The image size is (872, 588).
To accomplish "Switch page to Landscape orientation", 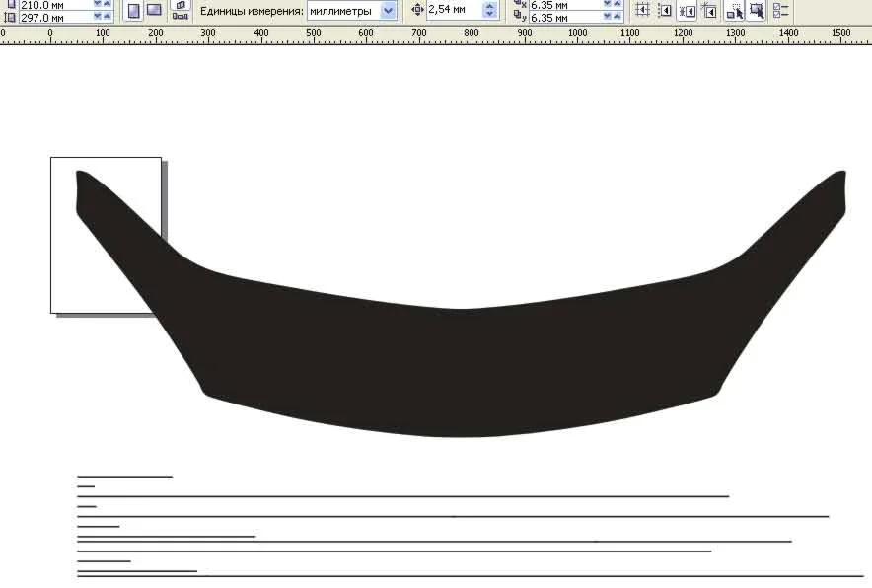I will click(154, 11).
